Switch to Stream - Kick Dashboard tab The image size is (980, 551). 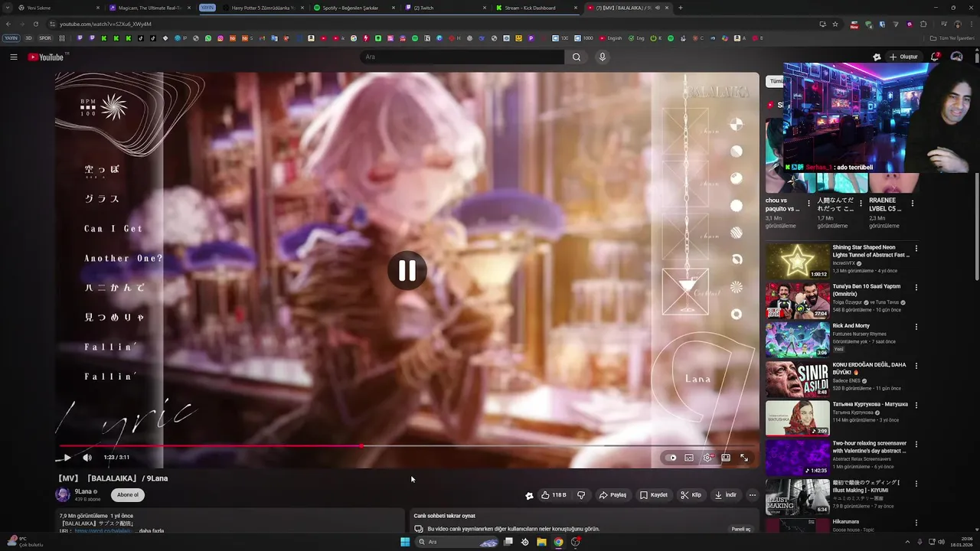click(x=537, y=8)
